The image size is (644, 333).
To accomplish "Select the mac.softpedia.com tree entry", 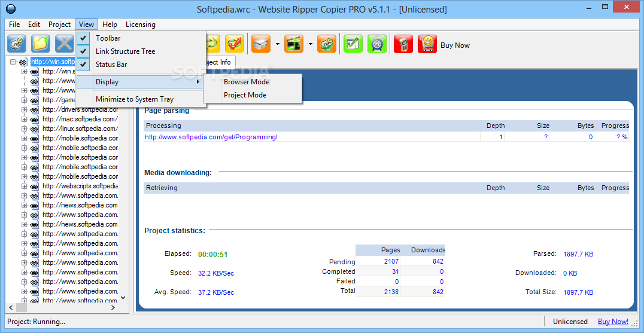I will click(x=80, y=120).
